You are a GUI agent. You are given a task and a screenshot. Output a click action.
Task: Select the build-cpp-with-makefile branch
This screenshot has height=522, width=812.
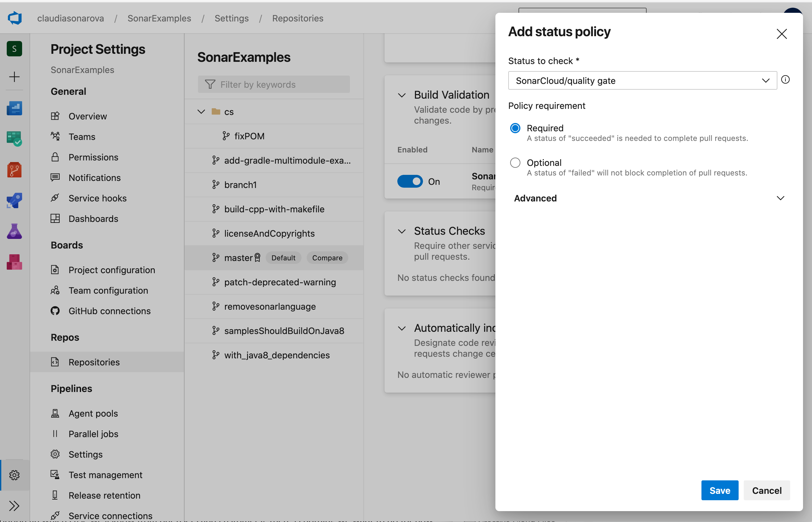pyautogui.click(x=274, y=209)
